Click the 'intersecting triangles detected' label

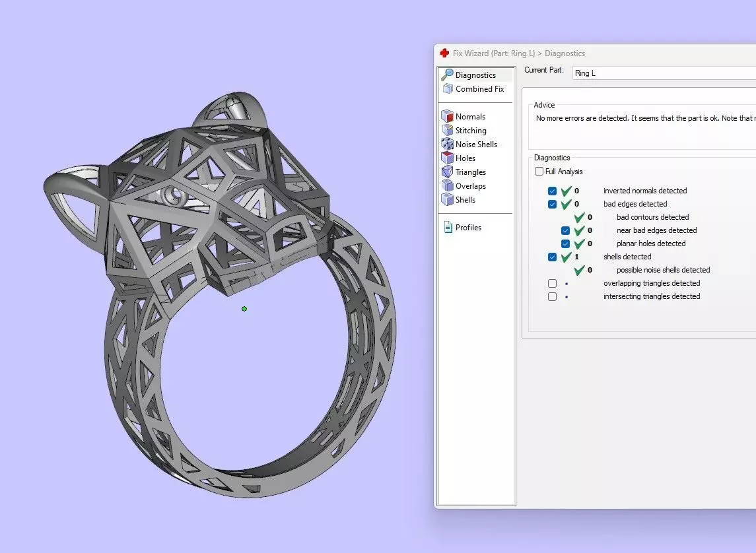tap(652, 296)
